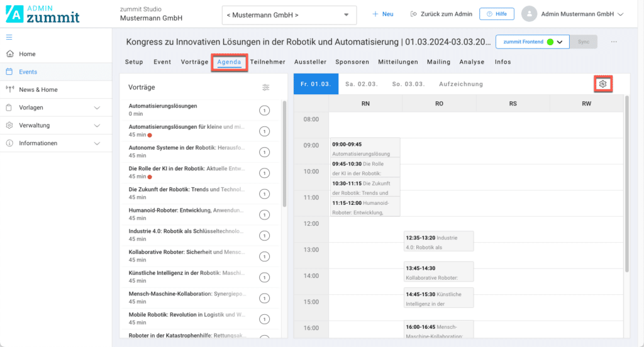
Task: Click the circled count badge for Industrie 4.0
Action: point(264,235)
